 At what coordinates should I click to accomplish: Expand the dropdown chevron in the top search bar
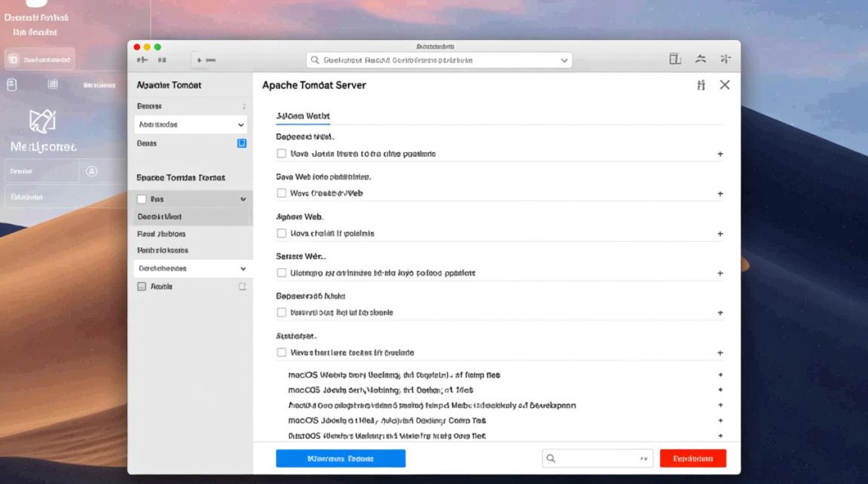pos(564,60)
